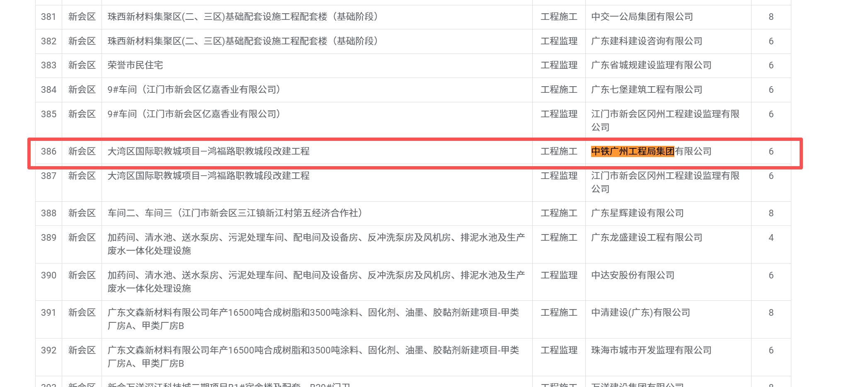Click project name 珠西新材料集聚区 in row 381
Screen dimensions: 868x387
tap(243, 17)
